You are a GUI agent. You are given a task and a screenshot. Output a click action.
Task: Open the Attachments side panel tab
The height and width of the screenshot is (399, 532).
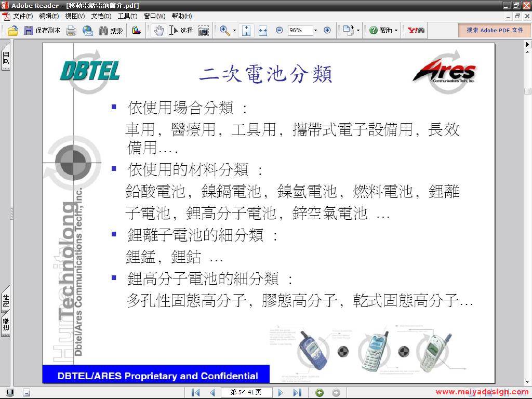[6, 300]
